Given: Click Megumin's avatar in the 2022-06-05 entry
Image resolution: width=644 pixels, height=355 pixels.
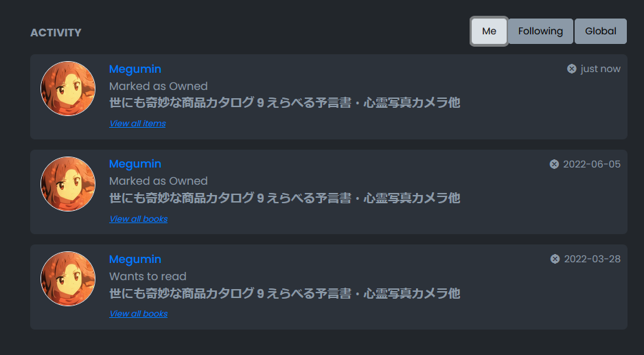Looking at the screenshot, I should tap(68, 184).
